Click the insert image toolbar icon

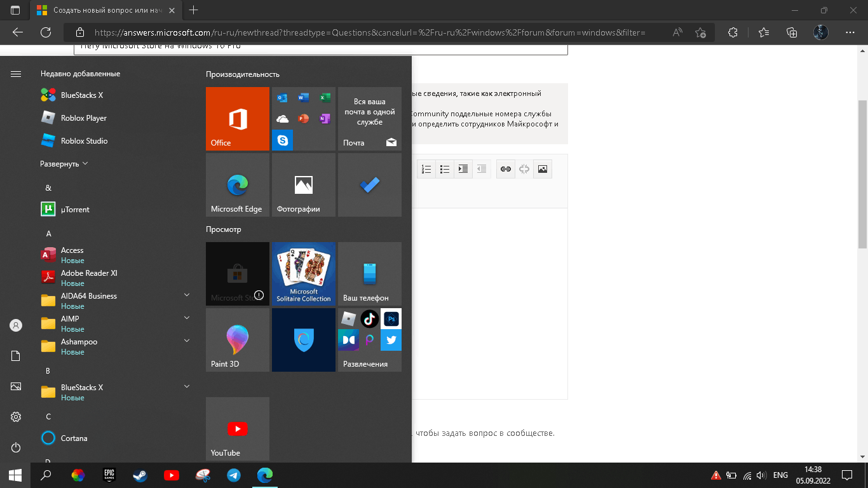543,169
